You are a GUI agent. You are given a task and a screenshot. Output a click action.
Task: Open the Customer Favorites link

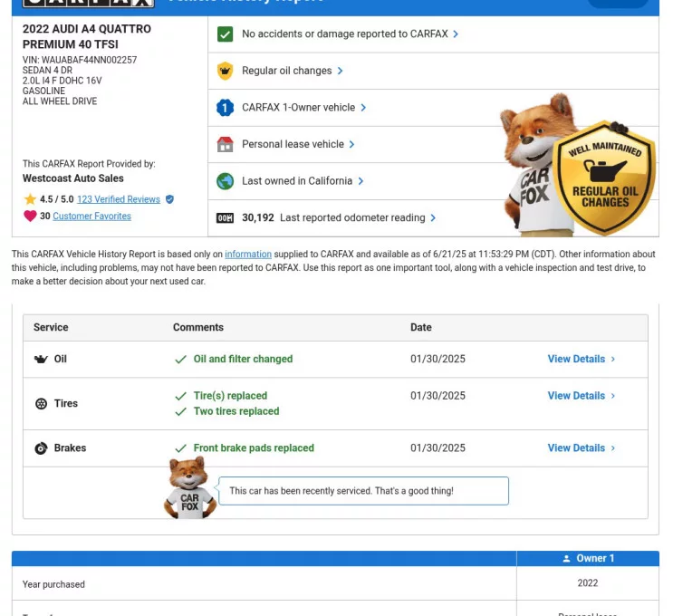tap(91, 217)
